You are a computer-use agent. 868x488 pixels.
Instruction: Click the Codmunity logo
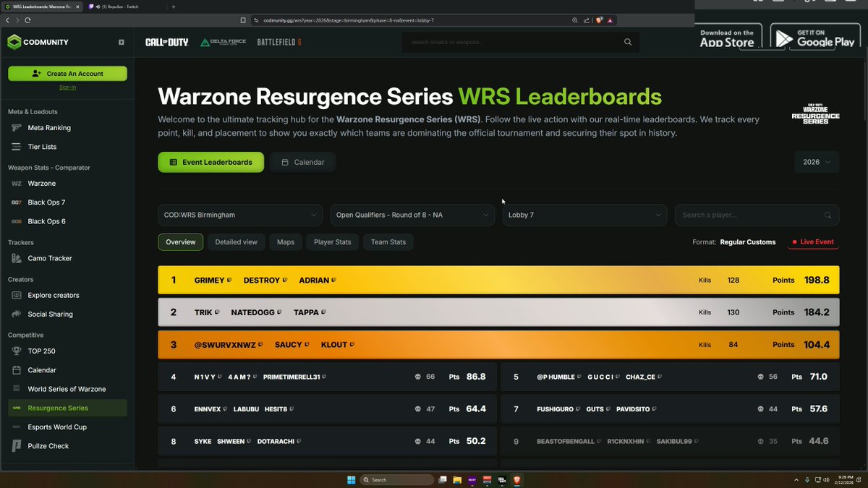[38, 42]
